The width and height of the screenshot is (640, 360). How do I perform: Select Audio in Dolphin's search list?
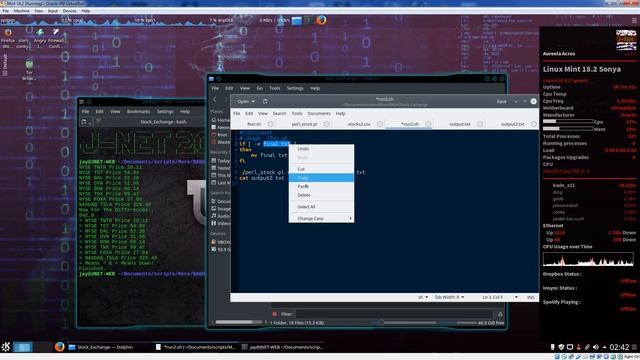point(220,216)
